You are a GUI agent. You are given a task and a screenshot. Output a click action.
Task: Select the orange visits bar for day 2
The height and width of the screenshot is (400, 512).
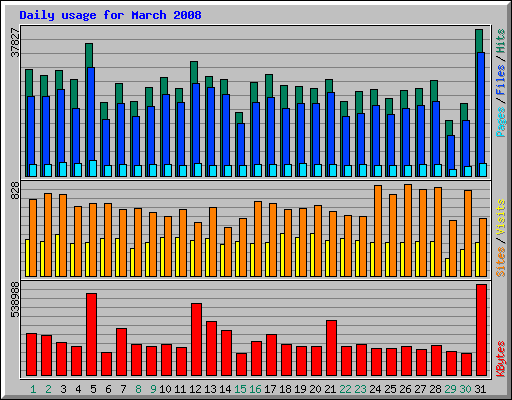(x=48, y=235)
